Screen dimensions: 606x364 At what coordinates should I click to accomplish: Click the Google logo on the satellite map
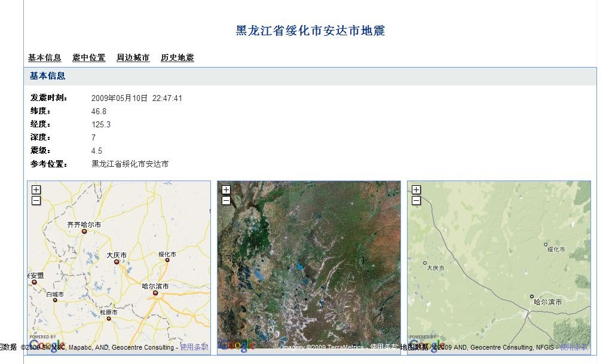click(238, 345)
